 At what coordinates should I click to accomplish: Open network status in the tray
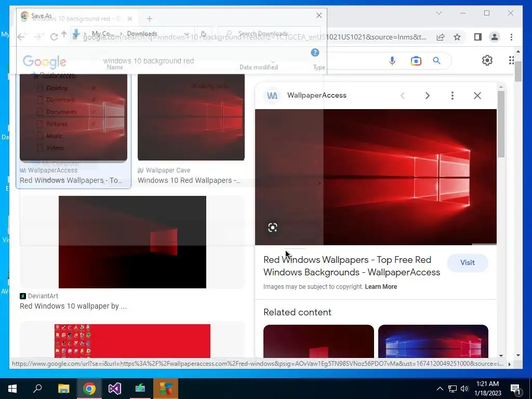pyautogui.click(x=453, y=389)
